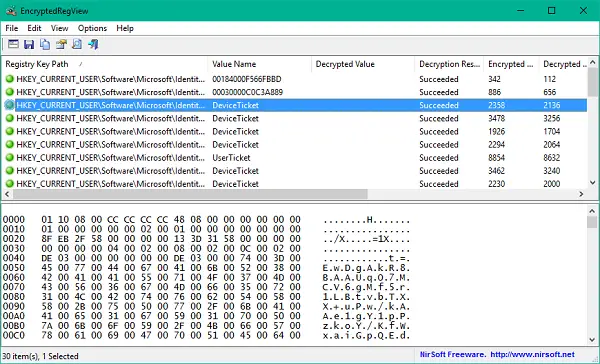Click hex offset 00C0 line
This screenshot has width=600, height=364.
coord(206,335)
